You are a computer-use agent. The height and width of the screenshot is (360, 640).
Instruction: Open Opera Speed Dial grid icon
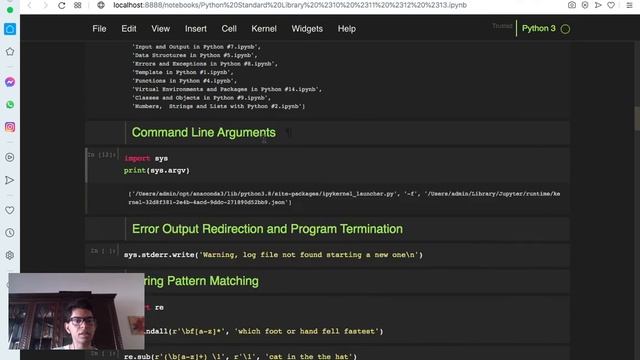click(78, 5)
